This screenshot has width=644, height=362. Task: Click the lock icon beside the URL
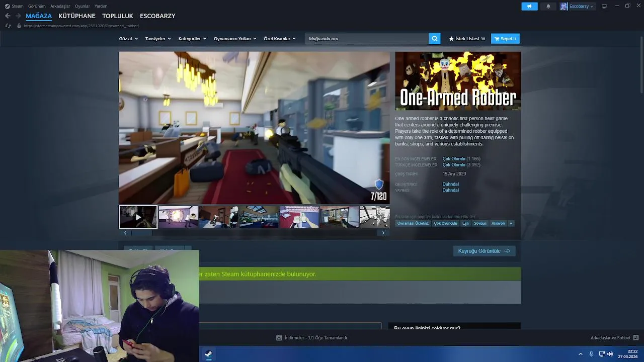pyautogui.click(x=19, y=26)
